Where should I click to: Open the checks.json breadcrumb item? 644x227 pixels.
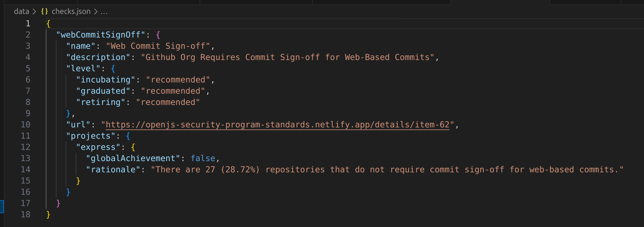(x=71, y=12)
